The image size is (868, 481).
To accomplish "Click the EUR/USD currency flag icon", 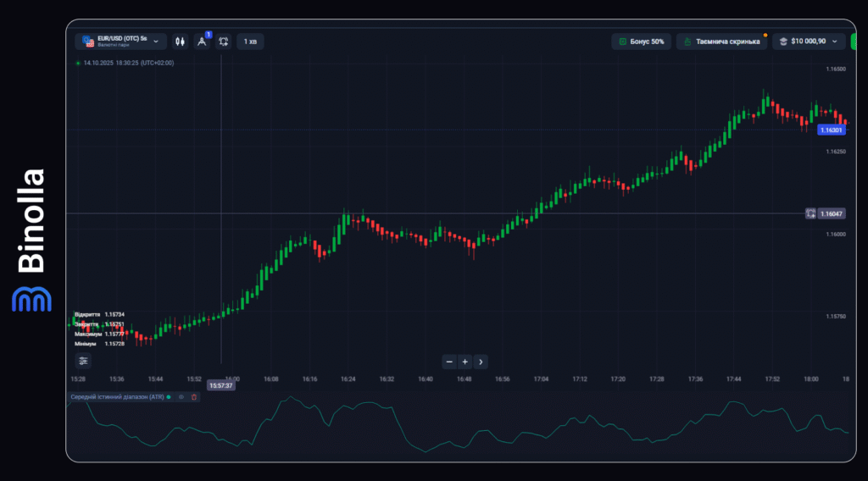I will (88, 41).
